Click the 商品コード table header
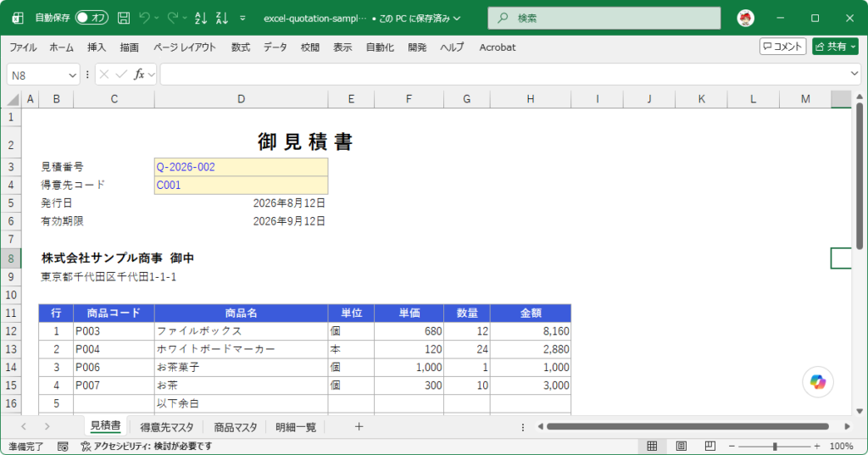 [x=114, y=313]
